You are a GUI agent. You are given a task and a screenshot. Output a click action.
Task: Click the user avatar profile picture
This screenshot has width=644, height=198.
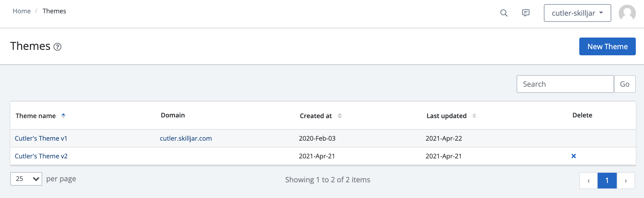pyautogui.click(x=627, y=13)
